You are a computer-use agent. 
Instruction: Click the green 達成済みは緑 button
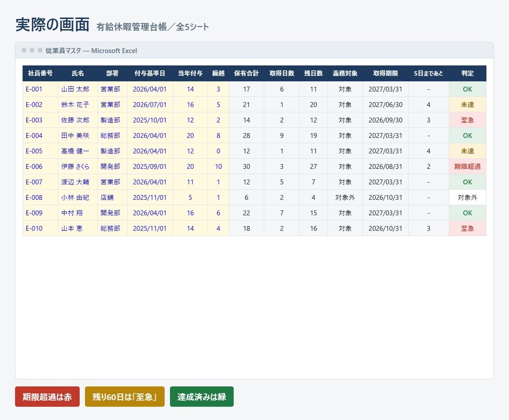[x=201, y=396]
